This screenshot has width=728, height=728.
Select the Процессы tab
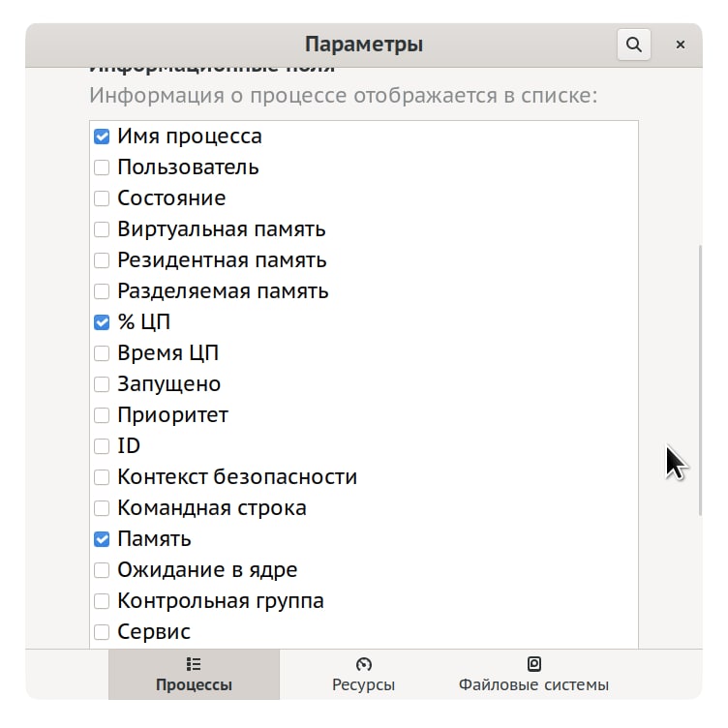click(194, 675)
